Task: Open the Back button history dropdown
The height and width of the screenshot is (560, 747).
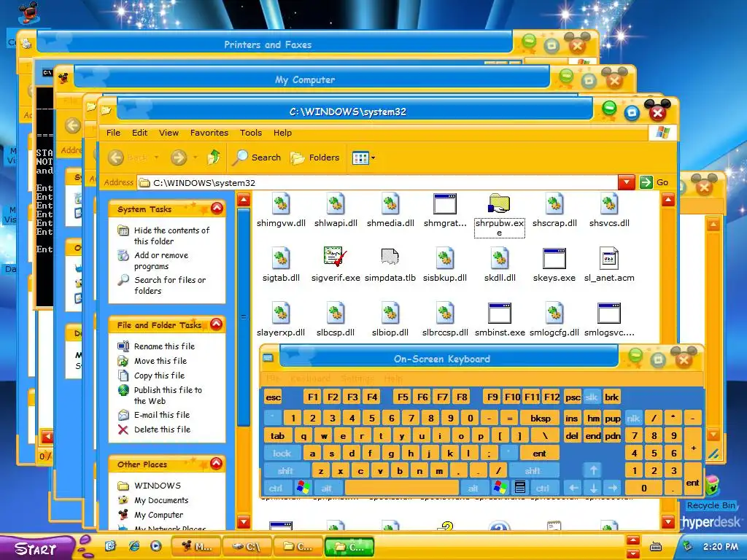Action: (x=156, y=157)
